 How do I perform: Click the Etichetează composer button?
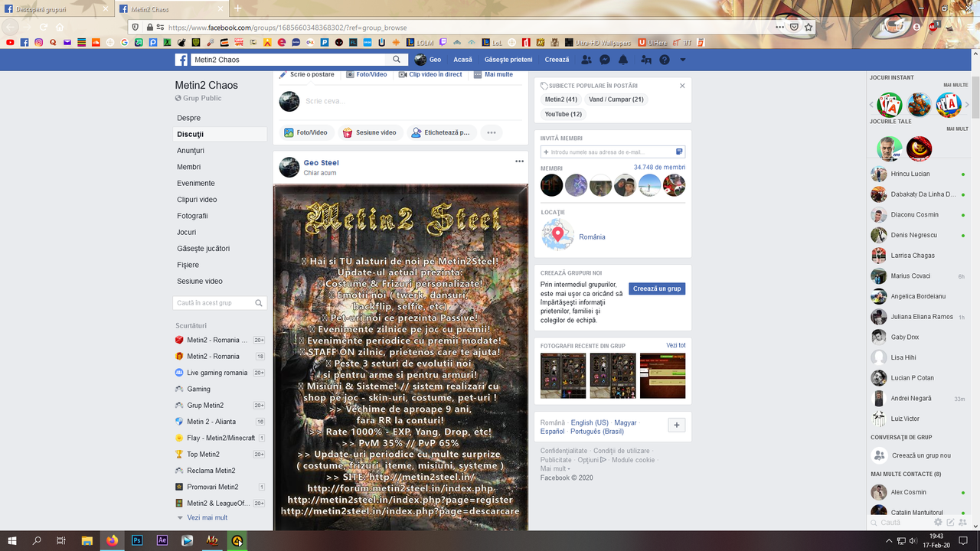coord(442,132)
